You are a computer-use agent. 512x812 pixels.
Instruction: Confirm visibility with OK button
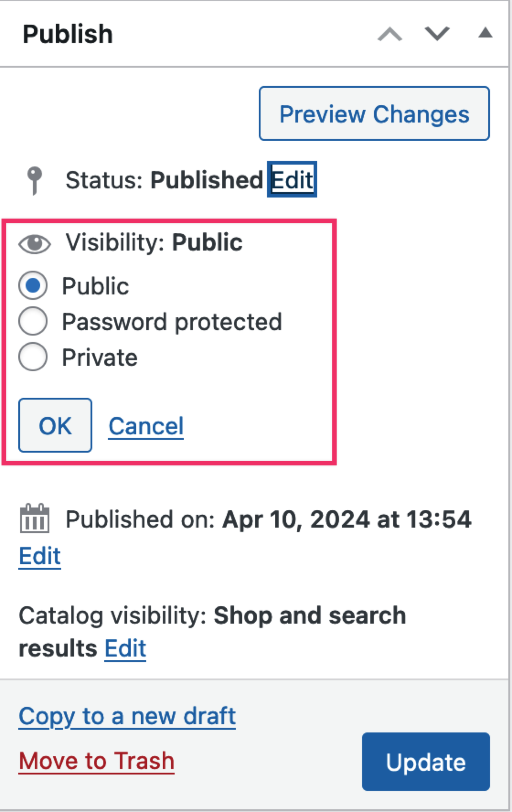(x=55, y=425)
